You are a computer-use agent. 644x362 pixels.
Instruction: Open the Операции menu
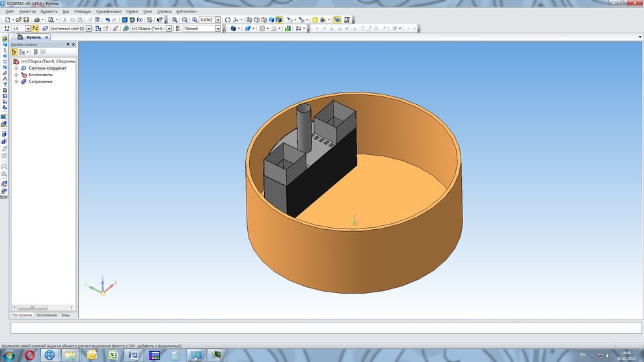[x=83, y=11]
